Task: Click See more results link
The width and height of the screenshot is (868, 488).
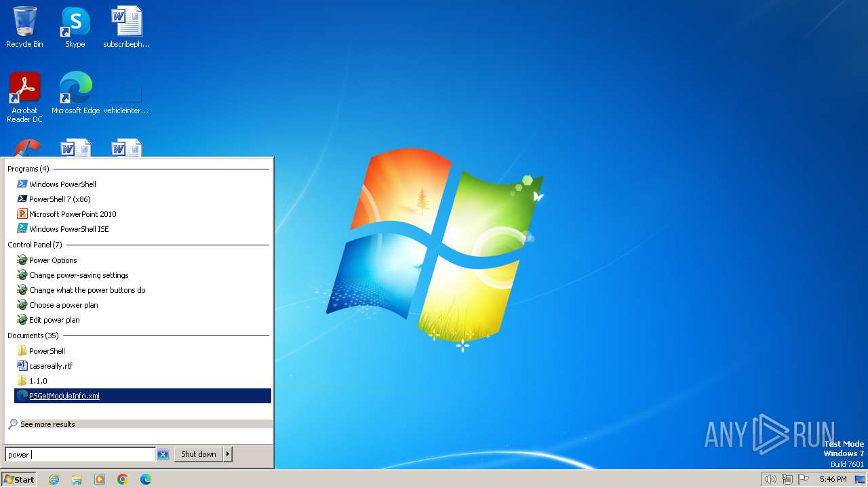Action: click(47, 424)
